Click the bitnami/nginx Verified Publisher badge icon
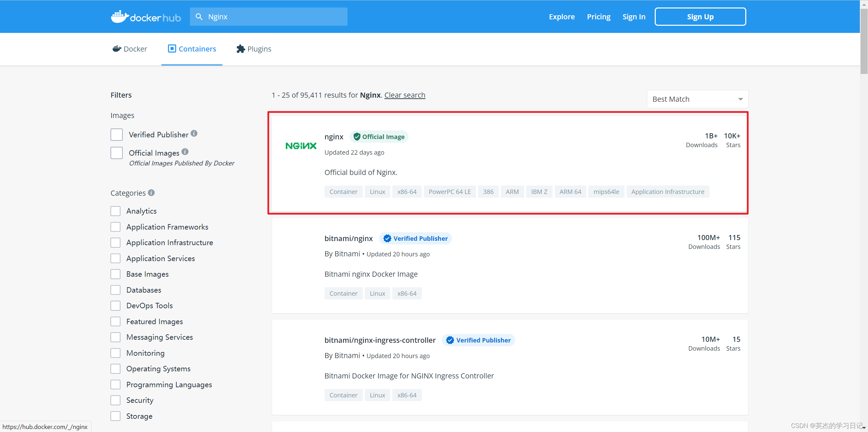Screen dimensions: 868x432 388,238
